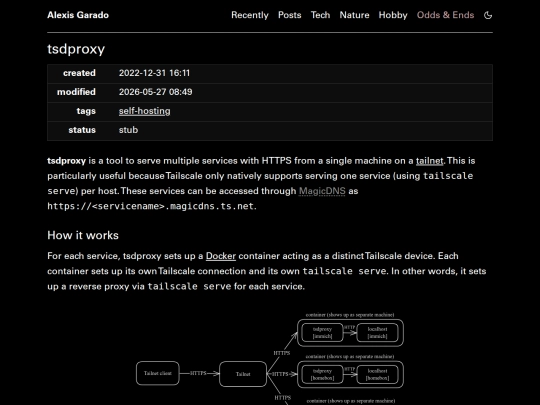This screenshot has width=540, height=405.
Task: Open the MagicDNS link
Action: pyautogui.click(x=322, y=191)
